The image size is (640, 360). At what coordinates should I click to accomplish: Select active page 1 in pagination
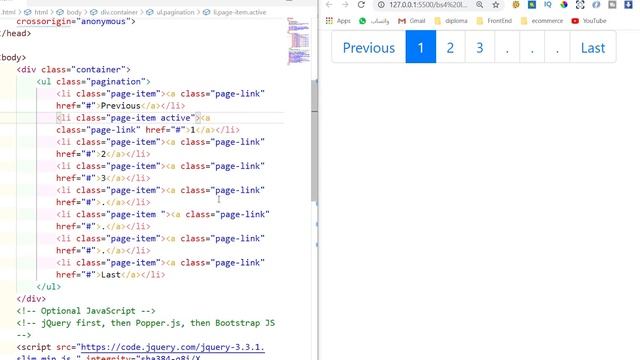[x=421, y=48]
